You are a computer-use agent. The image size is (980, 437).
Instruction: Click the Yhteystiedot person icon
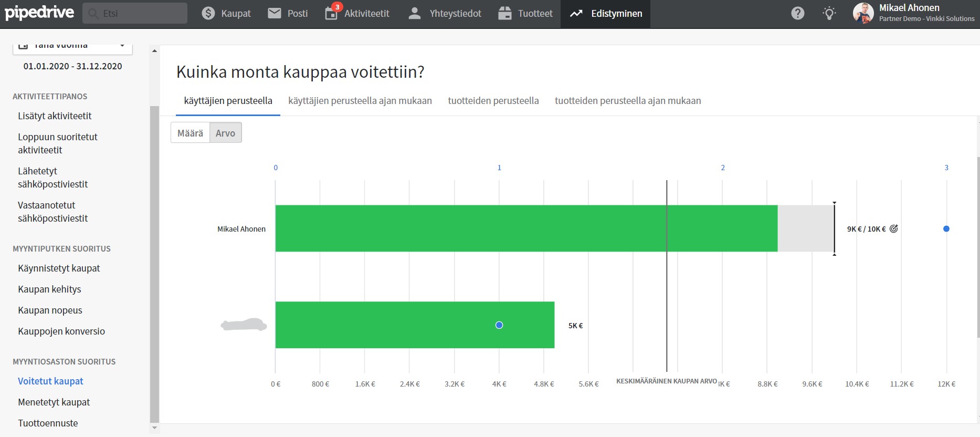pyautogui.click(x=415, y=13)
